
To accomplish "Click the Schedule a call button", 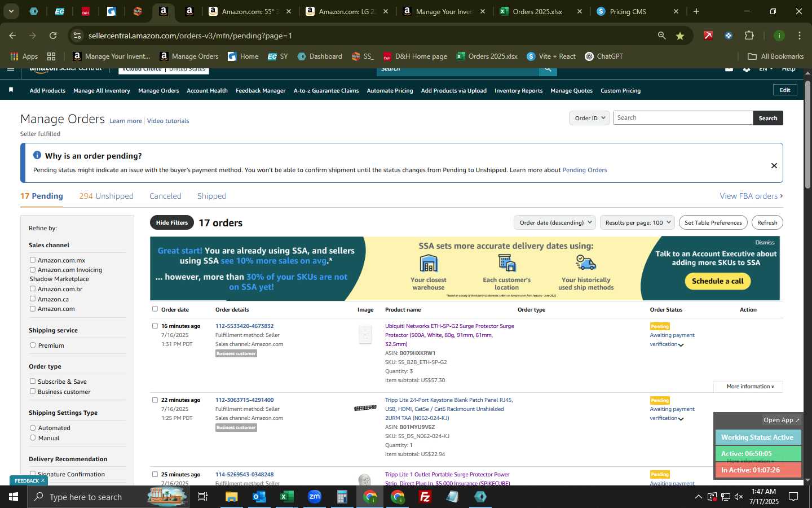I will coord(717,281).
